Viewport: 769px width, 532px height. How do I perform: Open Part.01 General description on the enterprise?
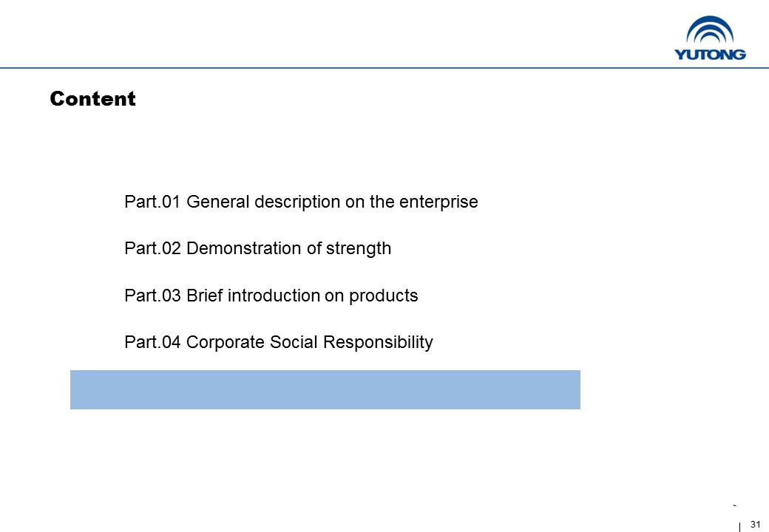(301, 202)
